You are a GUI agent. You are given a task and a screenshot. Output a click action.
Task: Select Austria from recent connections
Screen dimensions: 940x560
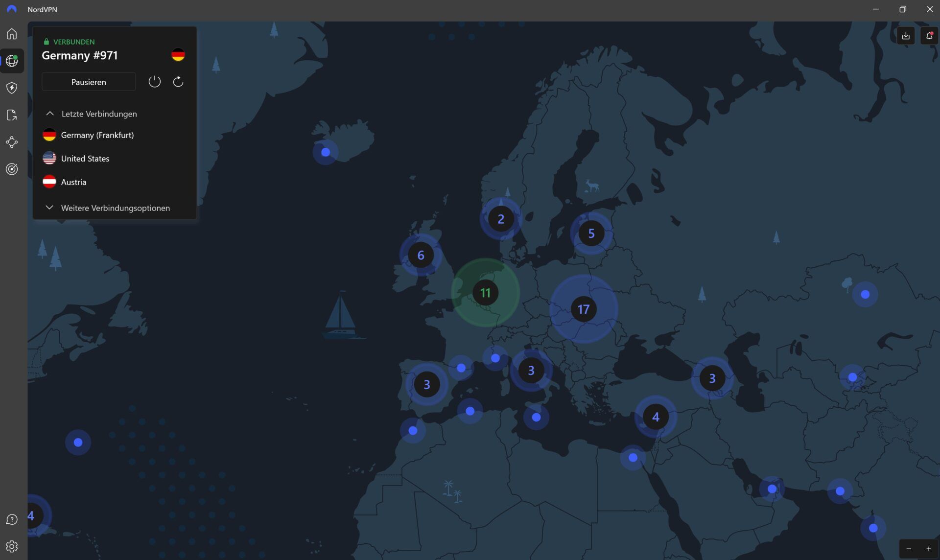[x=73, y=181]
